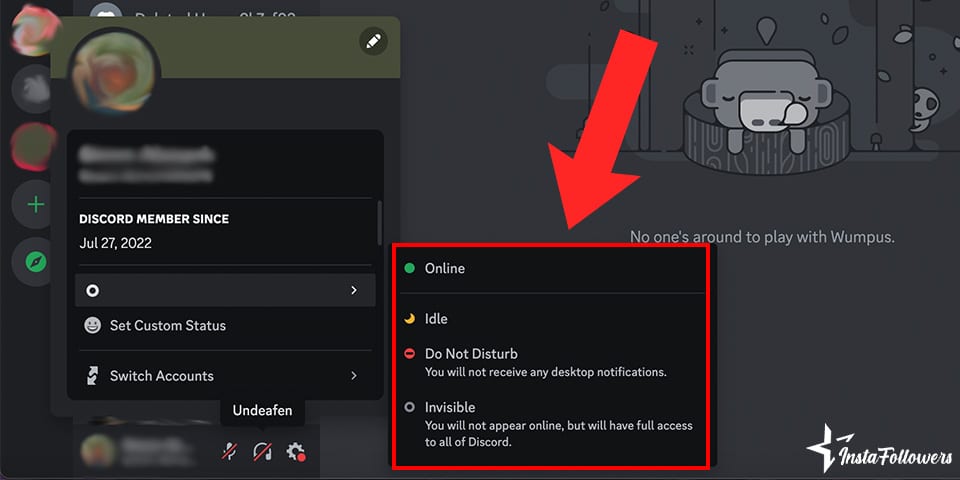Click the green Online status dot

click(x=410, y=268)
